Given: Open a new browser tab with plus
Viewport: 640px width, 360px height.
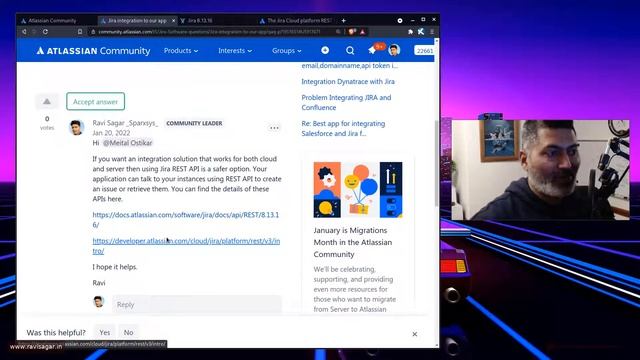Looking at the screenshot, I should 344,20.
